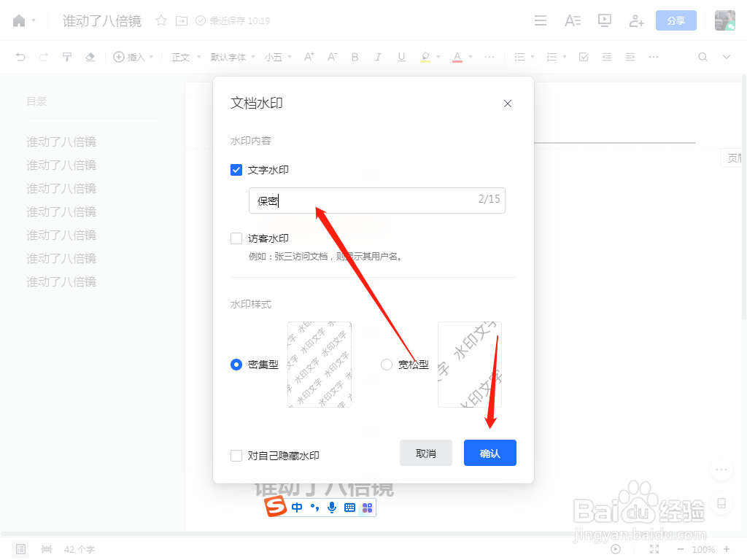Open the user avatar menu
747x560 pixels.
[x=725, y=20]
